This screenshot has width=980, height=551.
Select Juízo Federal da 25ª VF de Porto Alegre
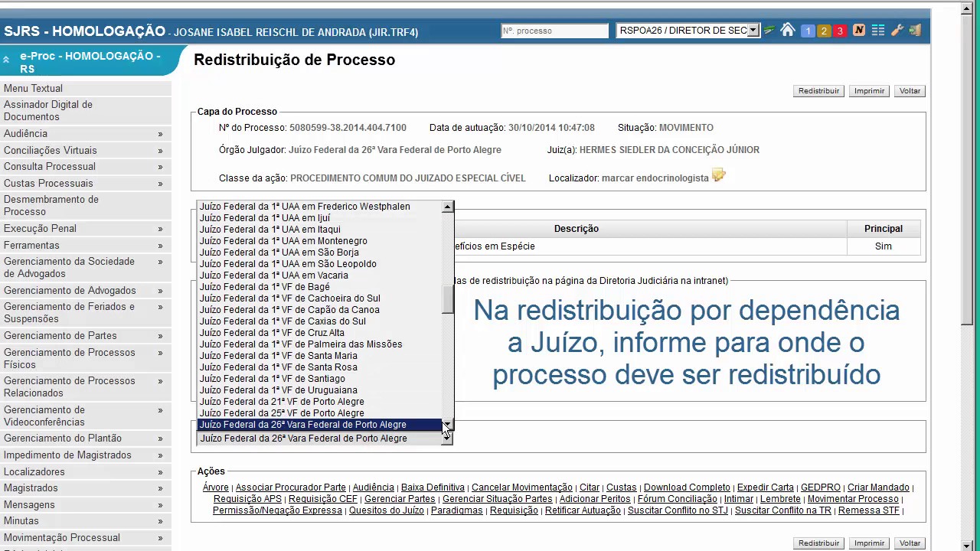[x=319, y=413]
